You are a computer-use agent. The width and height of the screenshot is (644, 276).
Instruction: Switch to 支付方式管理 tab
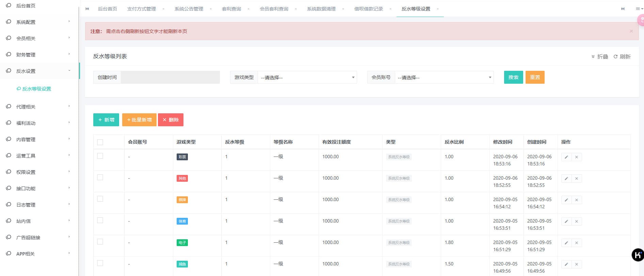(x=142, y=9)
